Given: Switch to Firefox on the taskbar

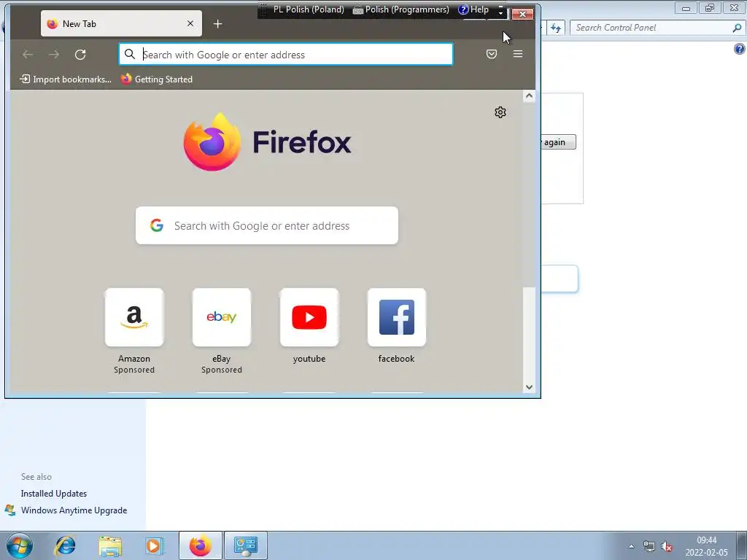Looking at the screenshot, I should [x=201, y=545].
